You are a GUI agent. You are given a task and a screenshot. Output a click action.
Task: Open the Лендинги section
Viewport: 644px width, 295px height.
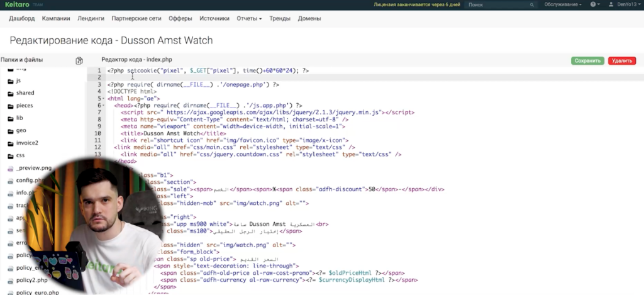pos(91,18)
